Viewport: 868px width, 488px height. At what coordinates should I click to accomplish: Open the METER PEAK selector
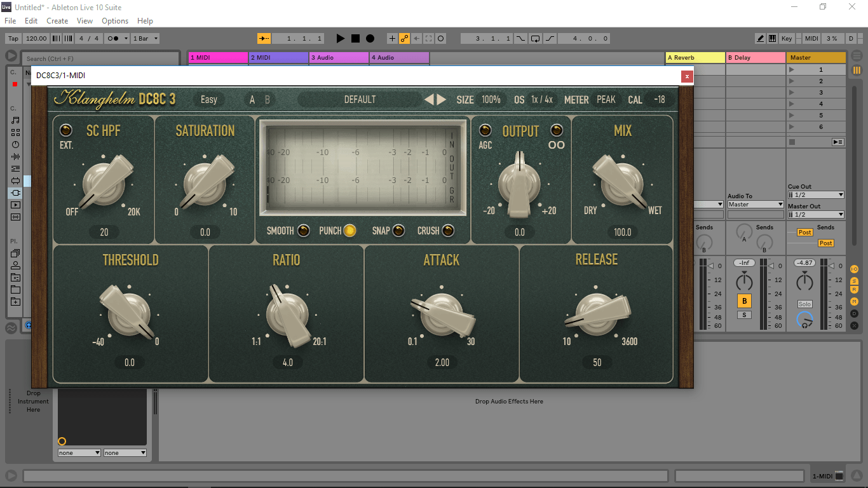coord(606,100)
